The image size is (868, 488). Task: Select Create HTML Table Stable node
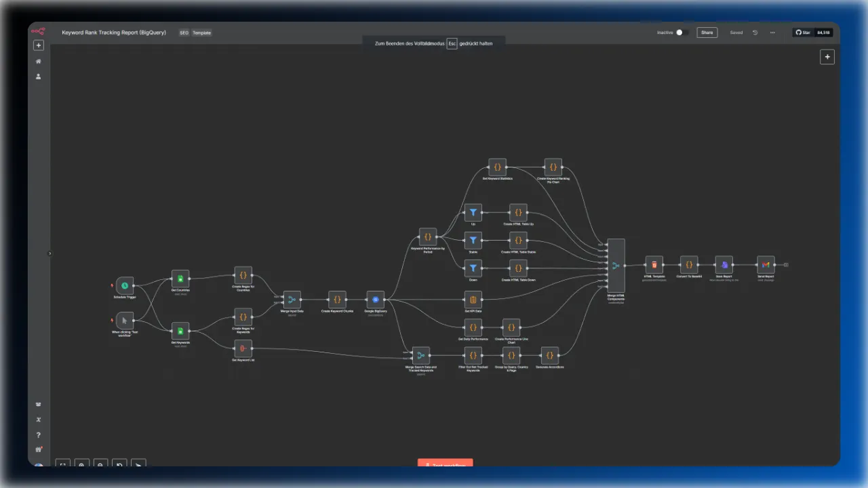click(x=518, y=241)
